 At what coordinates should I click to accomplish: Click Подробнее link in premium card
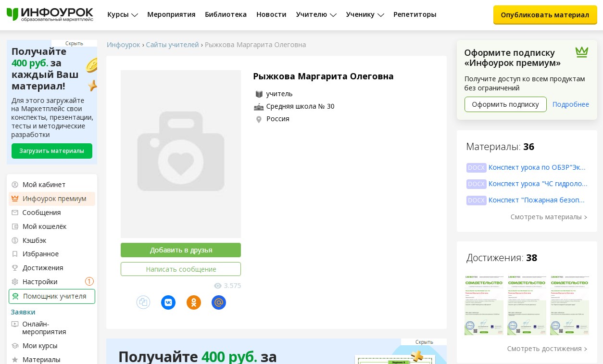(571, 104)
